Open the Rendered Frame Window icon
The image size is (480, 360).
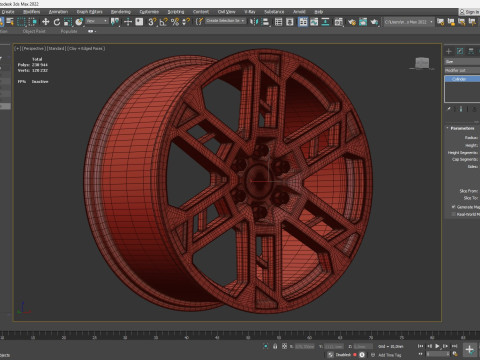pos(363,22)
